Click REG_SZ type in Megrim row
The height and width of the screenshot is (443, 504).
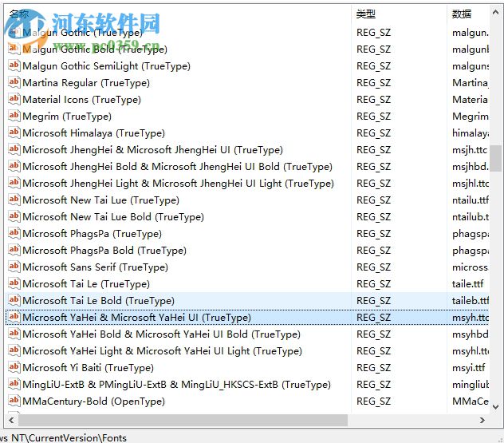tap(373, 117)
